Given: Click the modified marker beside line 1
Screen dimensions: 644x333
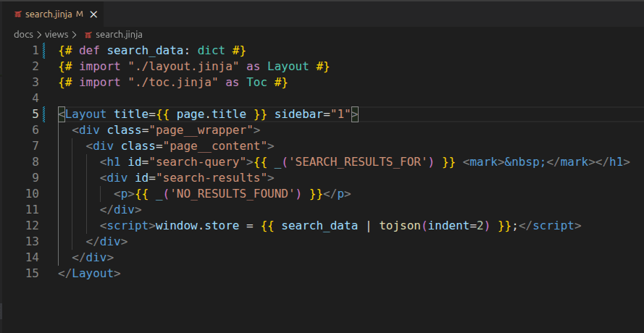Looking at the screenshot, I should pyautogui.click(x=44, y=51).
